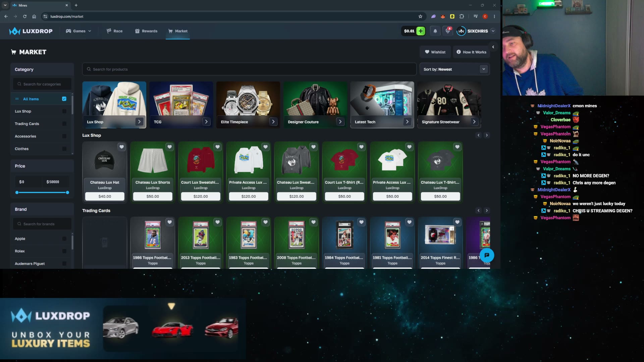Favorite the 1984 Topps Football card heart

click(x=362, y=222)
